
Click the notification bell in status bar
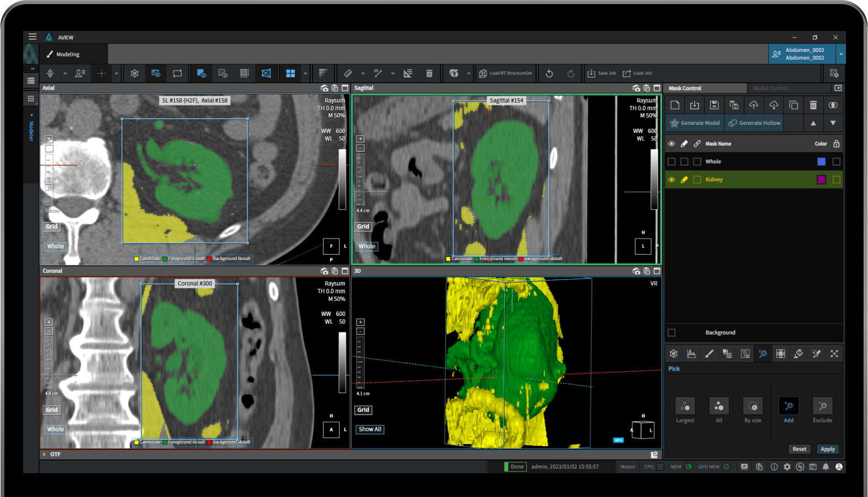[x=825, y=467]
